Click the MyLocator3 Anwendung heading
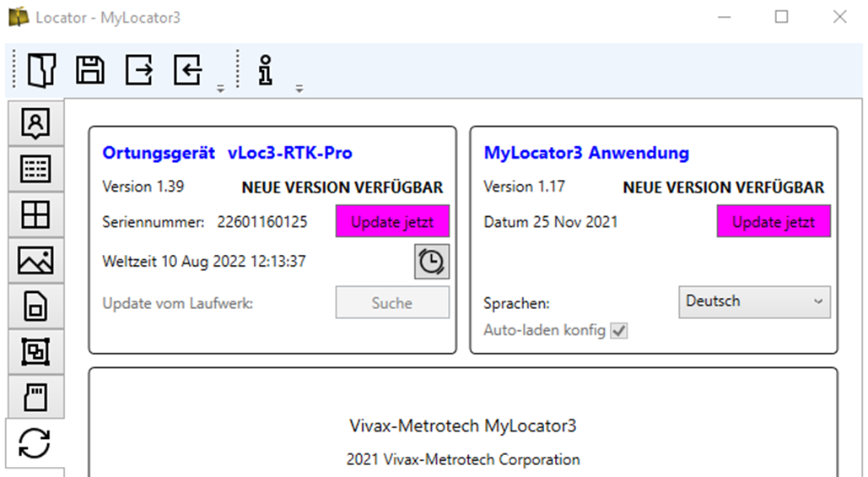Viewport: 868px width, 477px height. pyautogui.click(x=586, y=153)
